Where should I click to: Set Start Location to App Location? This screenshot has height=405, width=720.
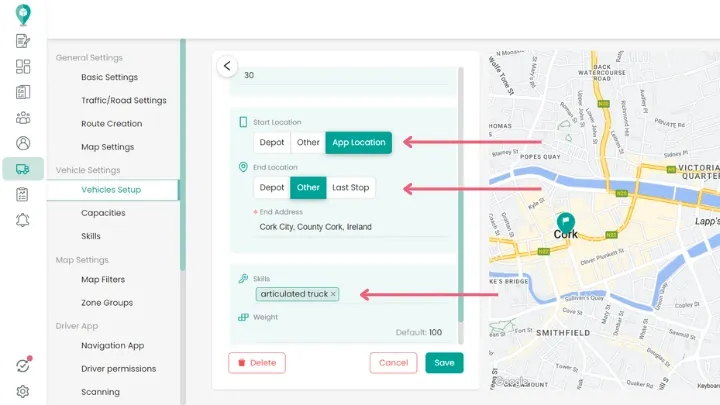[x=358, y=142]
